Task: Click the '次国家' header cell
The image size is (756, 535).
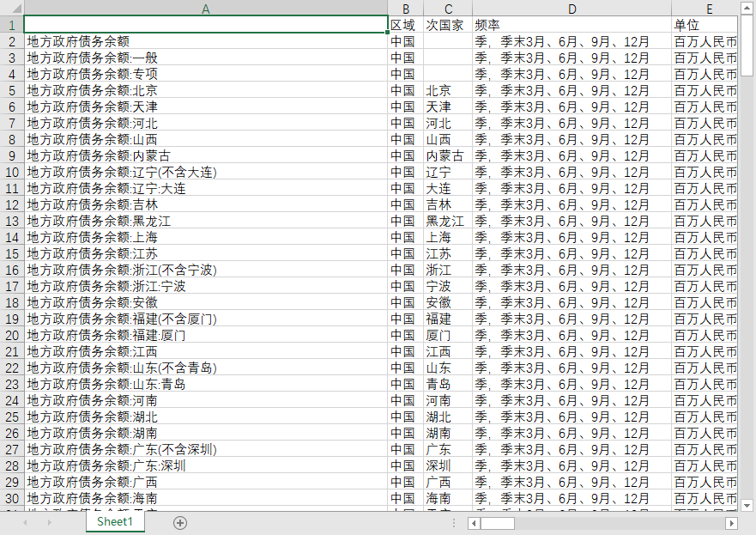Action: click(448, 25)
